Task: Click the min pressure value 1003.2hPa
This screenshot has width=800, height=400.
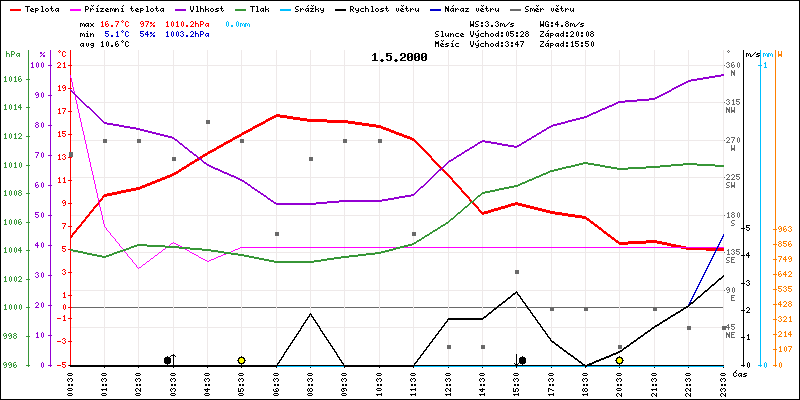Action: click(187, 33)
